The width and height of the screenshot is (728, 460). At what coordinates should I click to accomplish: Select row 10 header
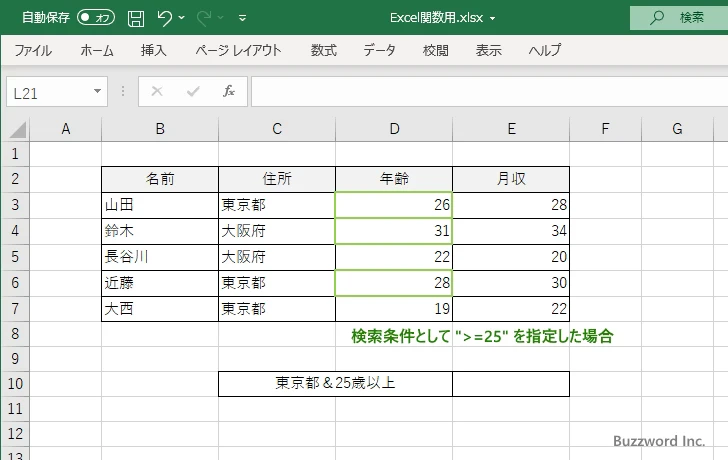(x=15, y=383)
